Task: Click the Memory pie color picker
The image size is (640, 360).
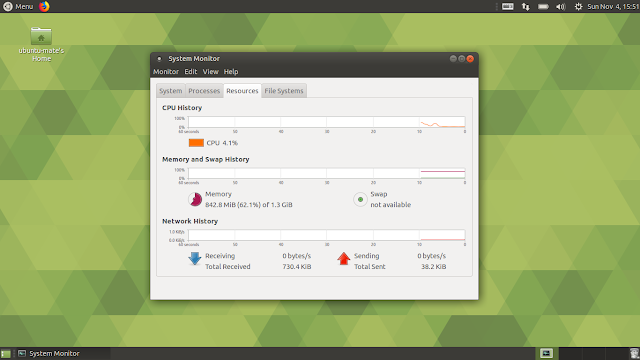Action: 195,199
